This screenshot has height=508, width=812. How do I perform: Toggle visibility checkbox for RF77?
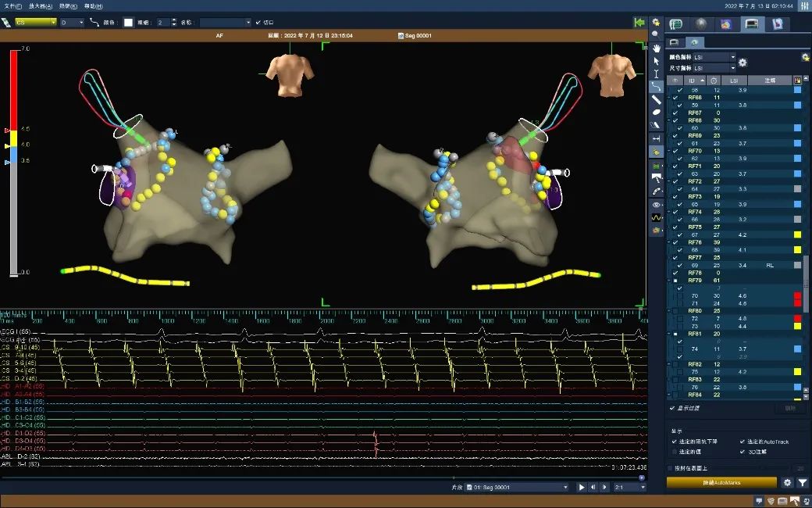click(675, 258)
